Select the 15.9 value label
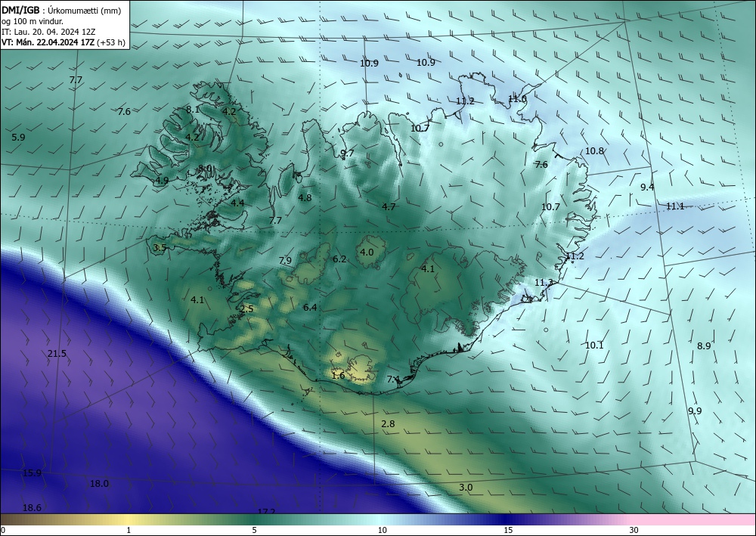The width and height of the screenshot is (756, 536). [32, 472]
